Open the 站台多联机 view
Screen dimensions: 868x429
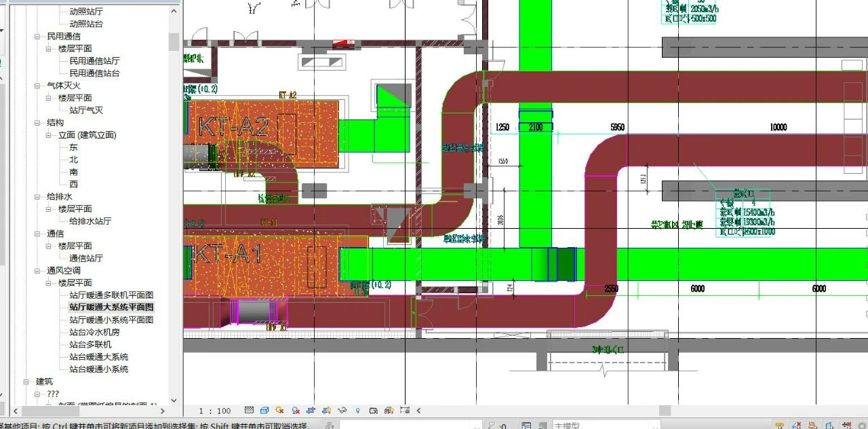coord(90,344)
